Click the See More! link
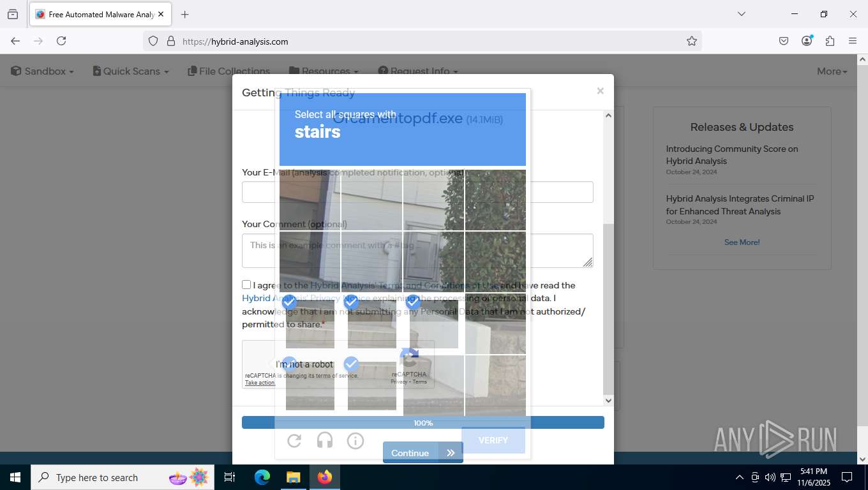The height and width of the screenshot is (490, 868). pos(742,242)
